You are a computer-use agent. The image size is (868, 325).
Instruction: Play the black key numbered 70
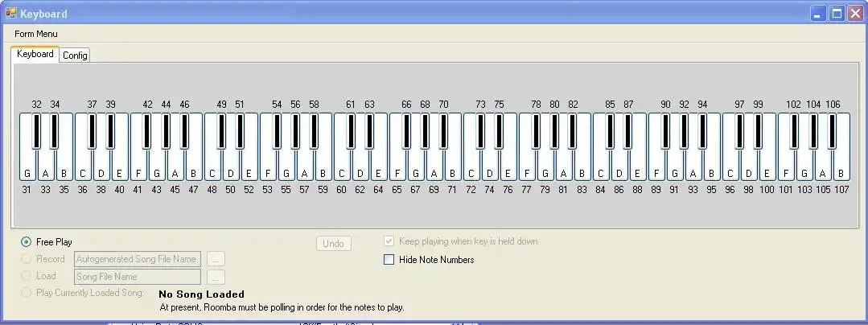click(443, 130)
